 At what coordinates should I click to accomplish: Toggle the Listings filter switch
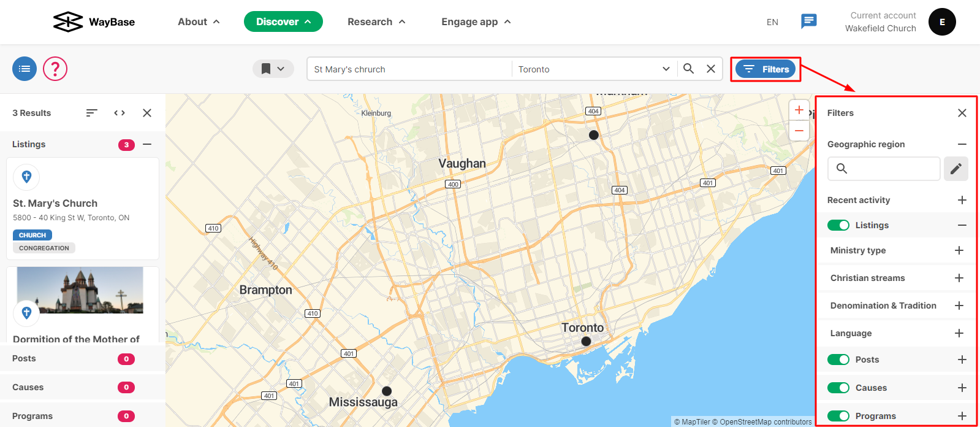pos(838,225)
